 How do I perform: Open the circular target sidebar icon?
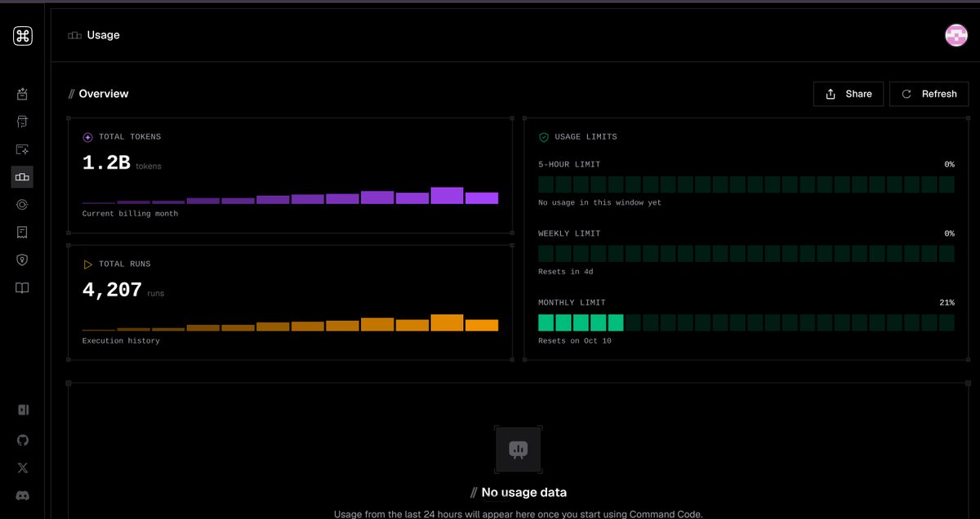(x=23, y=205)
